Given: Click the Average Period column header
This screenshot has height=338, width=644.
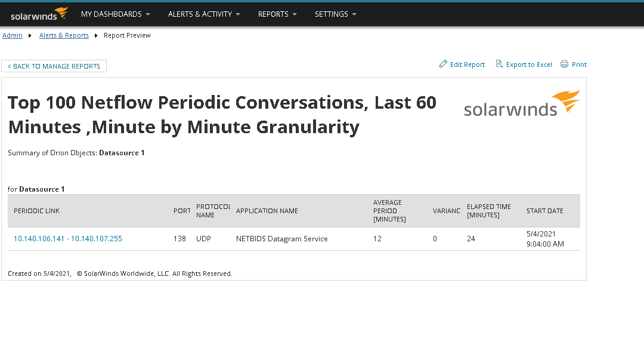Looking at the screenshot, I should [x=389, y=211].
